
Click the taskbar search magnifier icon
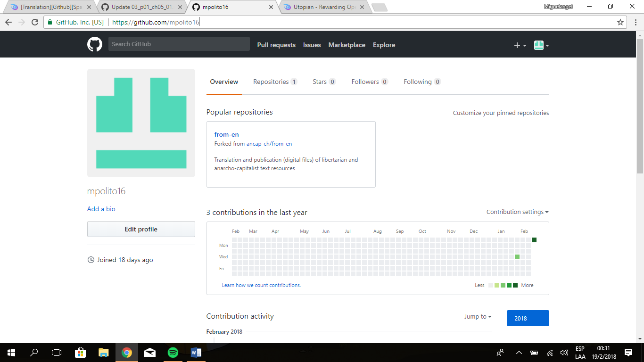(x=34, y=353)
